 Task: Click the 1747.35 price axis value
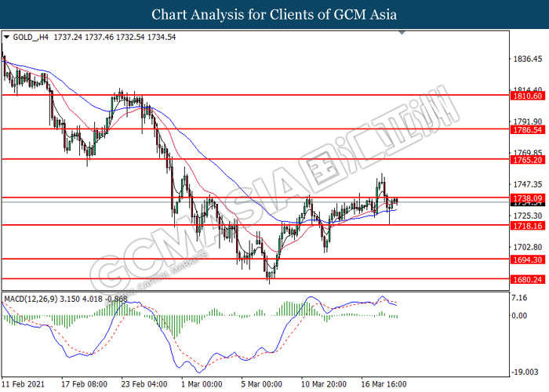(x=527, y=184)
